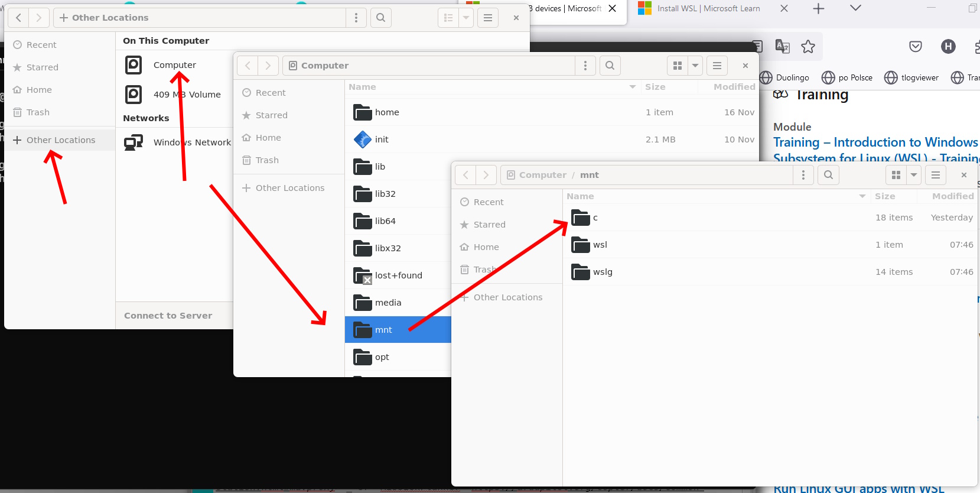Image resolution: width=980 pixels, height=493 pixels.
Task: Click search icon in Other Locations window
Action: click(x=381, y=18)
